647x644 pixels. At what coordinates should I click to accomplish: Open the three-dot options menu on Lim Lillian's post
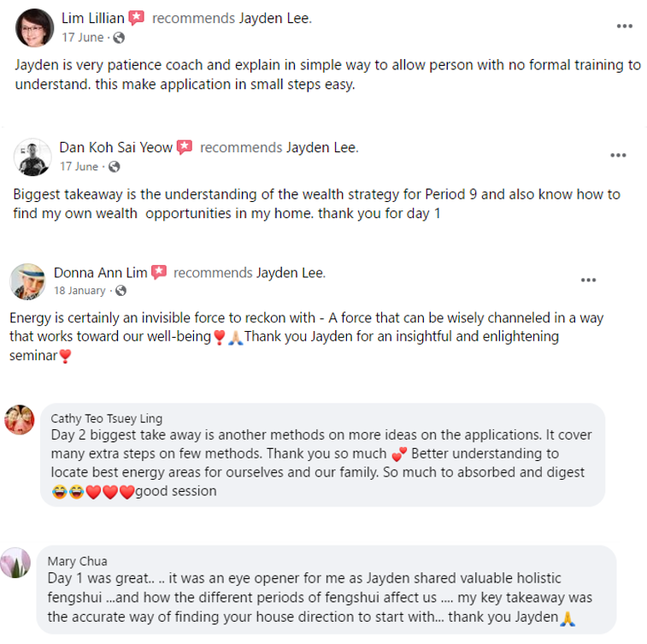click(625, 27)
